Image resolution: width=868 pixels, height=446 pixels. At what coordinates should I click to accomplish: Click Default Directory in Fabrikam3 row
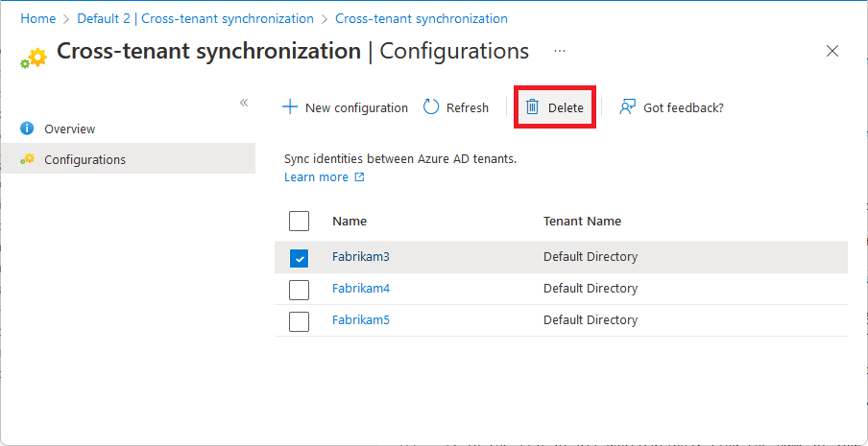(591, 257)
